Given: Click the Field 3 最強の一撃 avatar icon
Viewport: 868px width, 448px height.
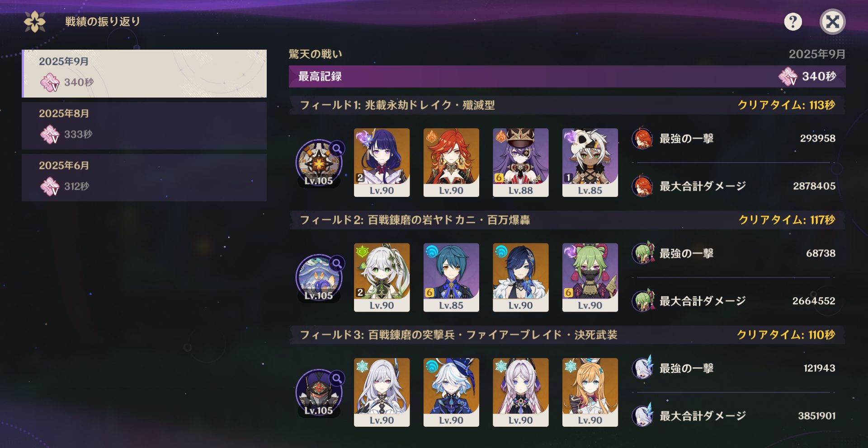Looking at the screenshot, I should pyautogui.click(x=642, y=368).
